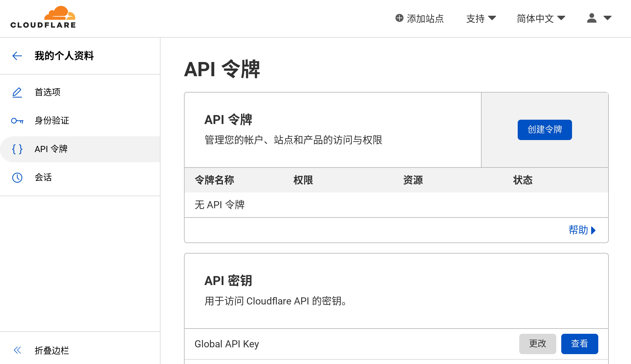This screenshot has height=364, width=631.
Task: Expand the account dropdown arrow
Action: (x=608, y=18)
